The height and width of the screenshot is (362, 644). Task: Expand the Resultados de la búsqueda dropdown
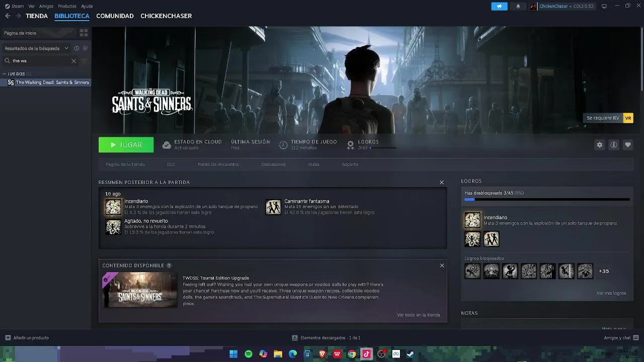(36, 48)
